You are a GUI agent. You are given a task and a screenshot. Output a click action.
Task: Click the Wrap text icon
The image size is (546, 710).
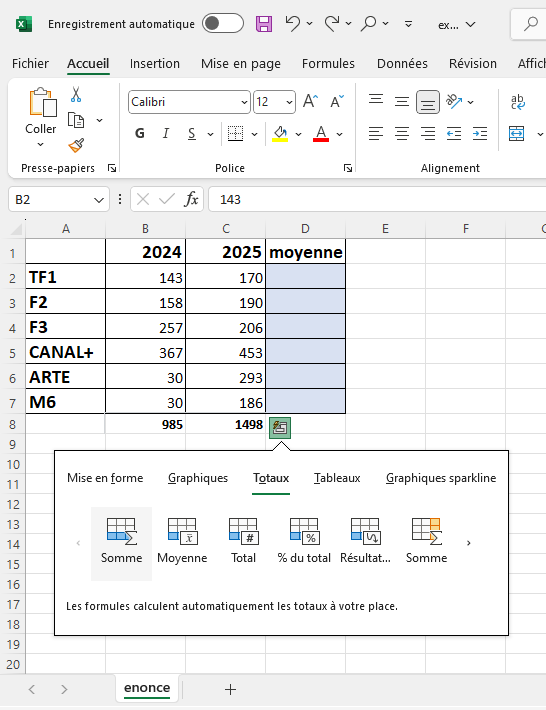517,102
